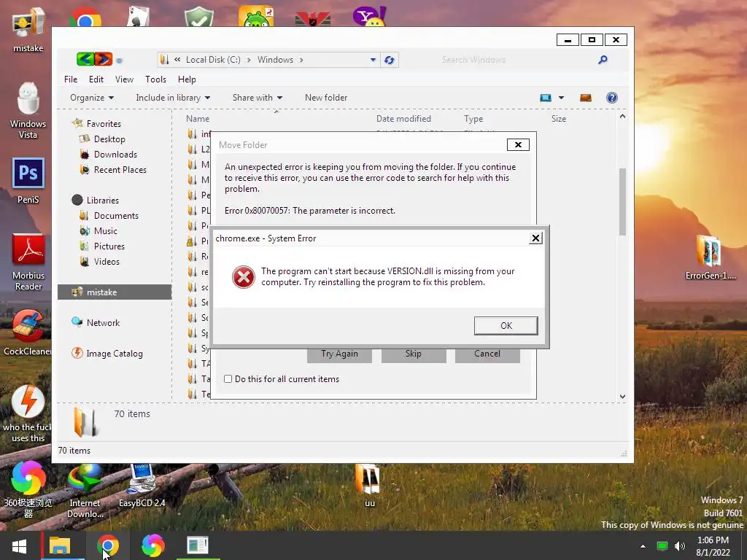Click OK in chrome.exe System Error
Screen dimensions: 747x560
(506, 326)
